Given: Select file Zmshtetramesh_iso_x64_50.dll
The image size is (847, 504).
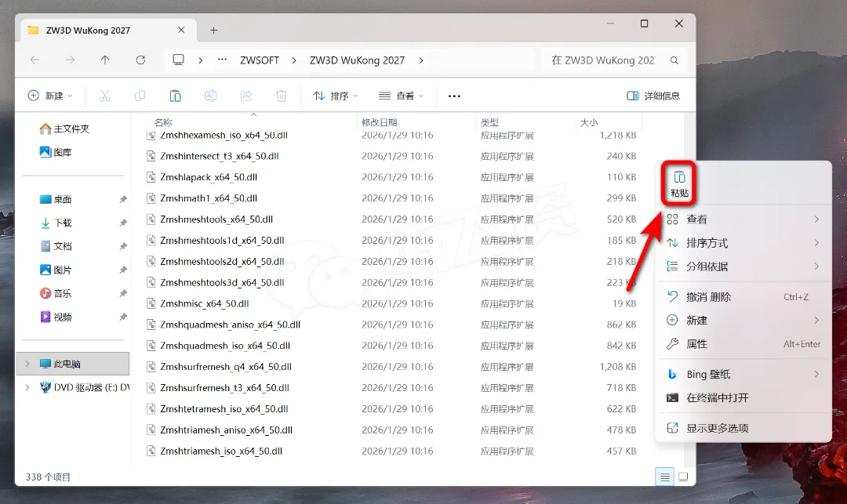Looking at the screenshot, I should click(x=224, y=408).
